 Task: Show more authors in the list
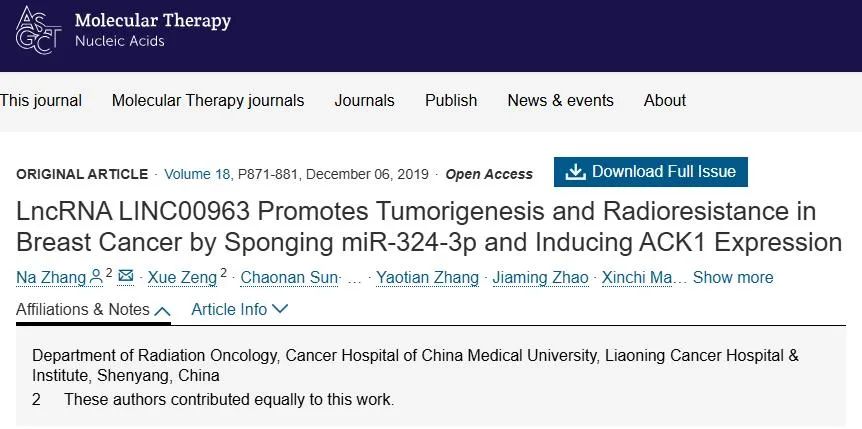[733, 277]
